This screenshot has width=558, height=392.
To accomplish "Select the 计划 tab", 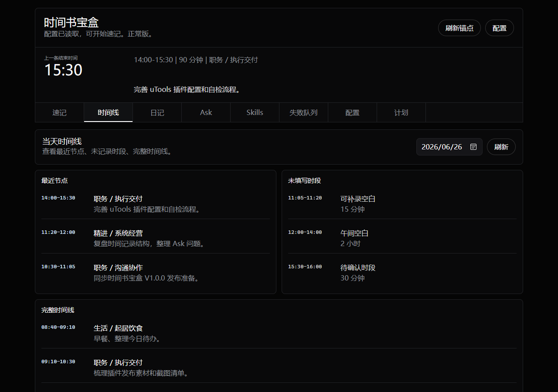I will [x=401, y=112].
